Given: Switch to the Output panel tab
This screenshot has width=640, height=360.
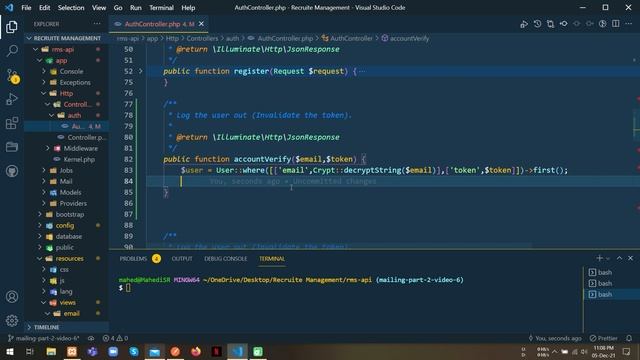Looking at the screenshot, I should [x=182, y=259].
